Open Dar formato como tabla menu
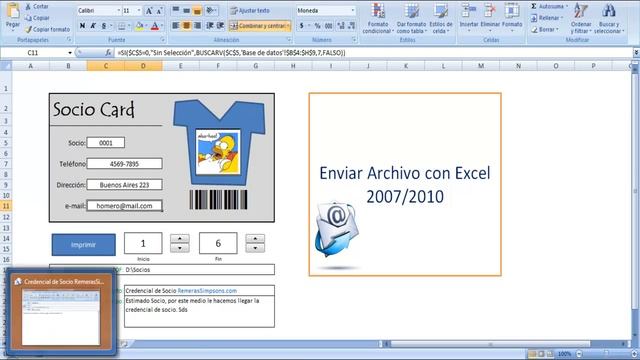Image resolution: width=640 pixels, height=360 pixels. (x=411, y=18)
